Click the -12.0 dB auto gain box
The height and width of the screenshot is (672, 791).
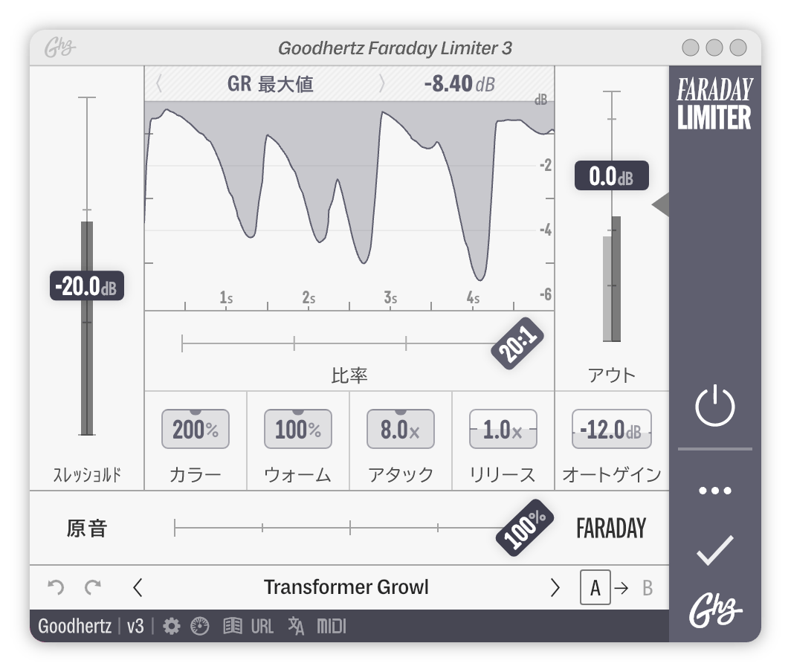[x=611, y=429]
